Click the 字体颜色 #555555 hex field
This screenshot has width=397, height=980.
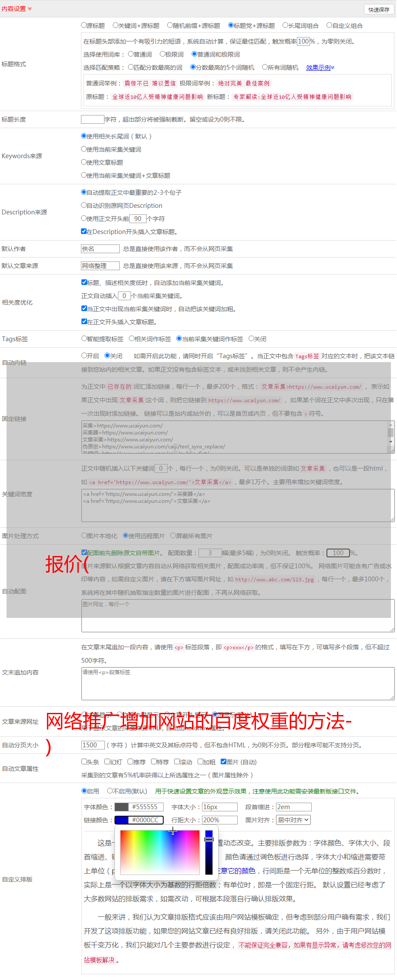[x=146, y=807]
